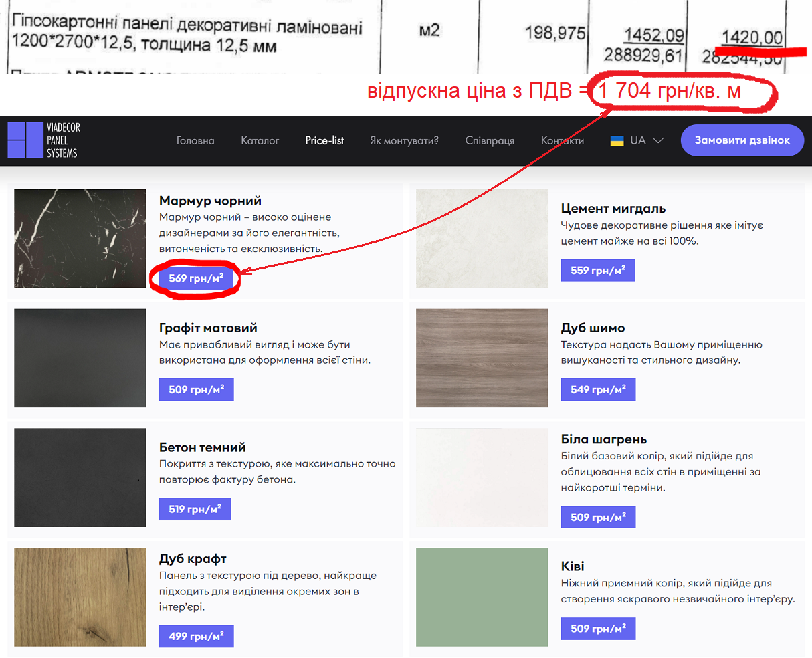Select the Бетон темний product title

pyautogui.click(x=202, y=447)
